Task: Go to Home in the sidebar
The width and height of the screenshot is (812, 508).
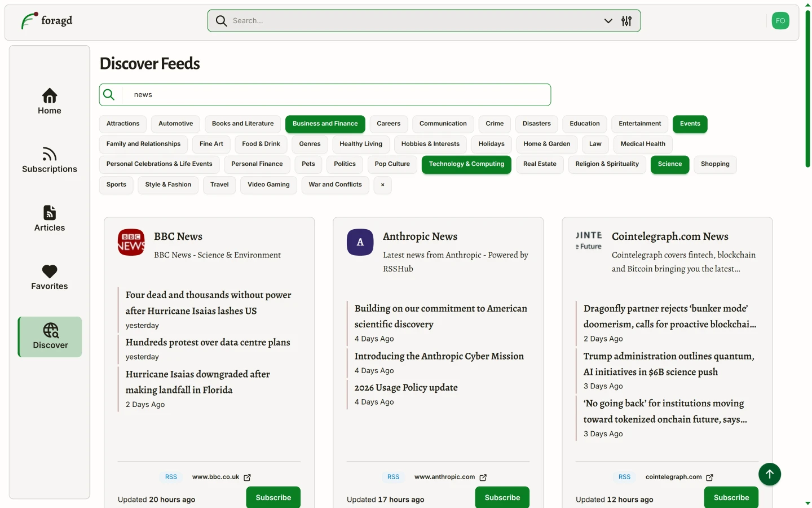Action: [x=50, y=102]
